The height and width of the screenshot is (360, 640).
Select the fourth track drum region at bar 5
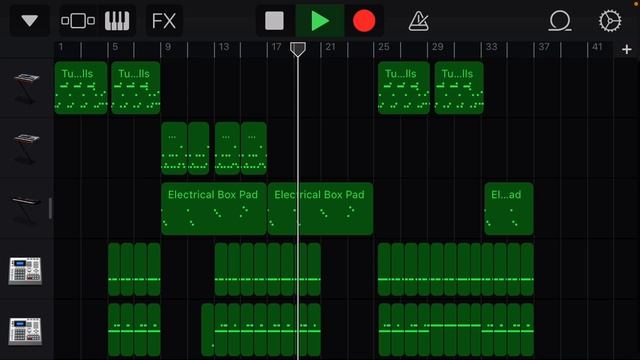tap(114, 269)
